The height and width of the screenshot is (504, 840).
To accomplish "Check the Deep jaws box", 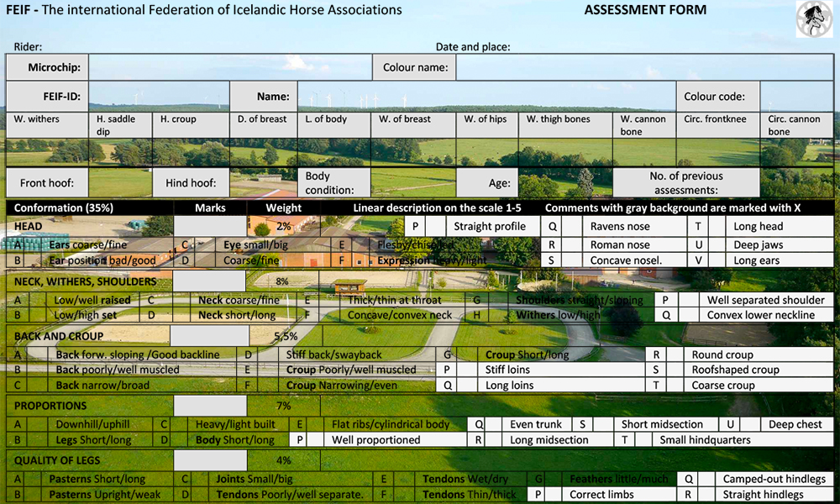I will [717, 244].
